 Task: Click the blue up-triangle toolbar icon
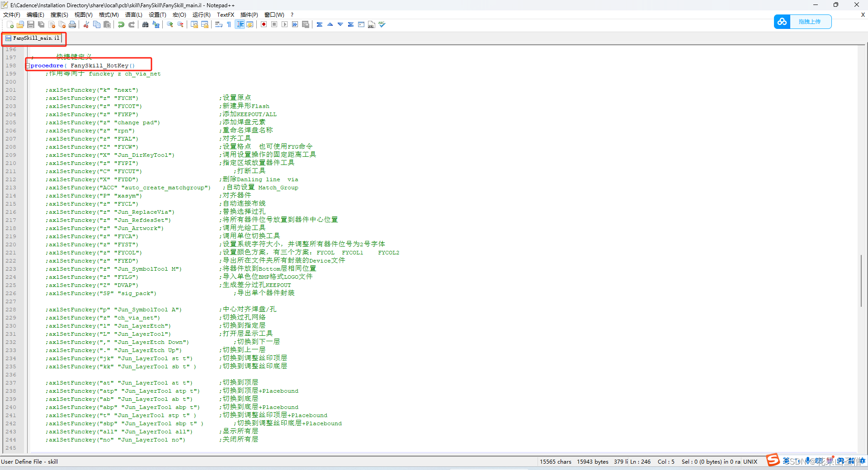click(x=330, y=24)
